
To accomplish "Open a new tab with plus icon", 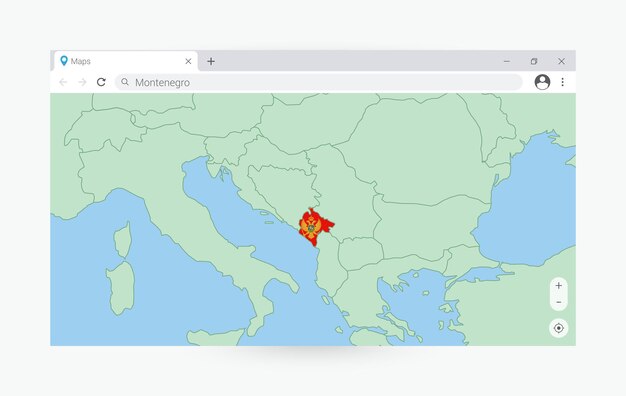I will (x=211, y=61).
